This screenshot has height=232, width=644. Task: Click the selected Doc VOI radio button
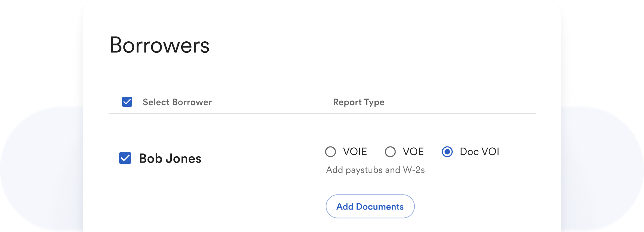pyautogui.click(x=447, y=152)
